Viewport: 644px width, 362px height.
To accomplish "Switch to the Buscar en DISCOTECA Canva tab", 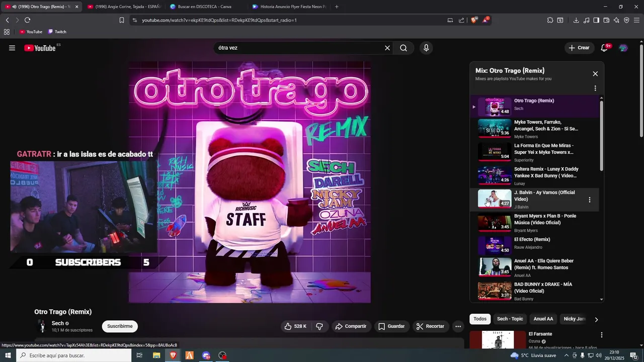I will pos(204,7).
